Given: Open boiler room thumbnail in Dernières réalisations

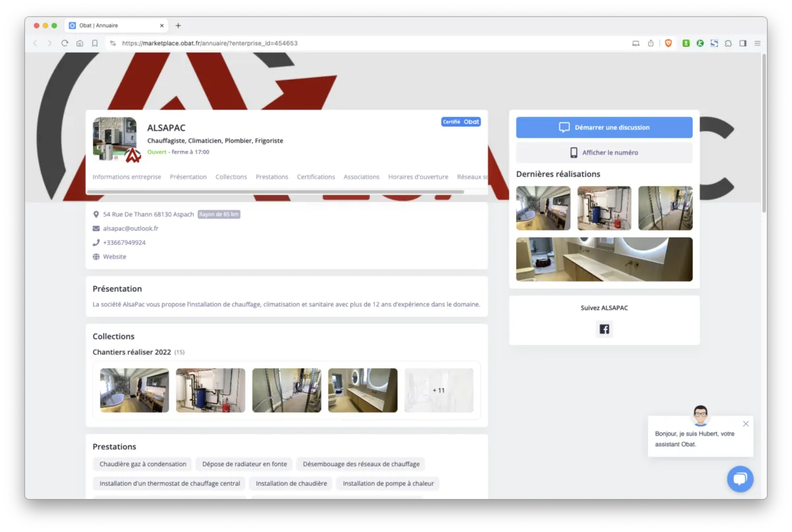Looking at the screenshot, I should 604,208.
